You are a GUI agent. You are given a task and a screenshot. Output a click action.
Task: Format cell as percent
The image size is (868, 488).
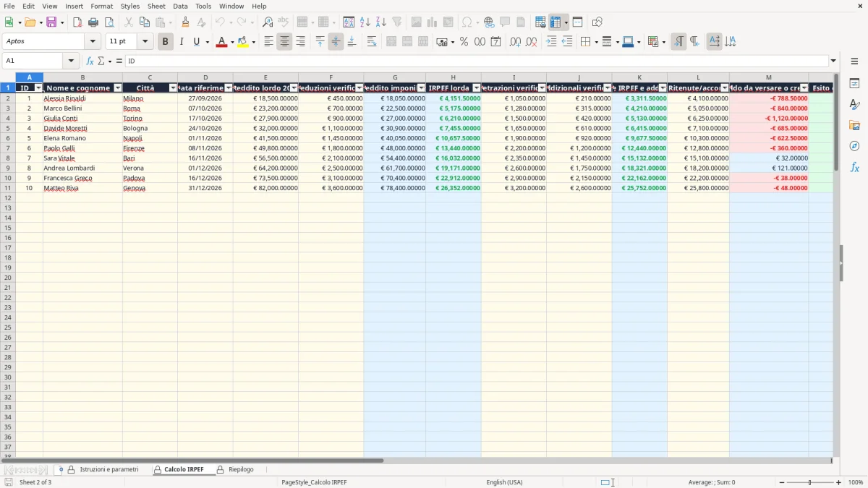[464, 42]
